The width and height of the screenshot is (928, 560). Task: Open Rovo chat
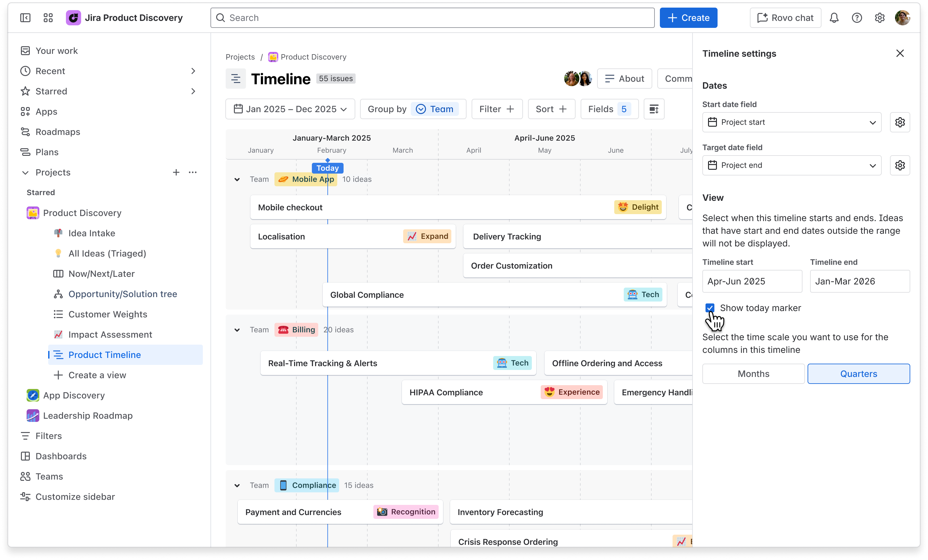click(785, 18)
